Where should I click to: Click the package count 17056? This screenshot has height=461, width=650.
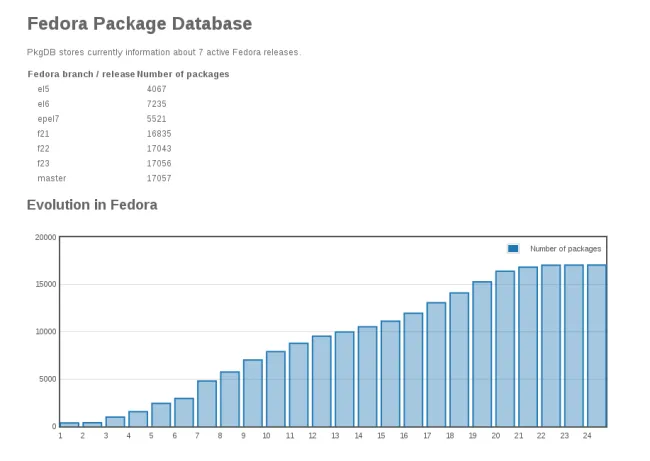pyautogui.click(x=159, y=163)
